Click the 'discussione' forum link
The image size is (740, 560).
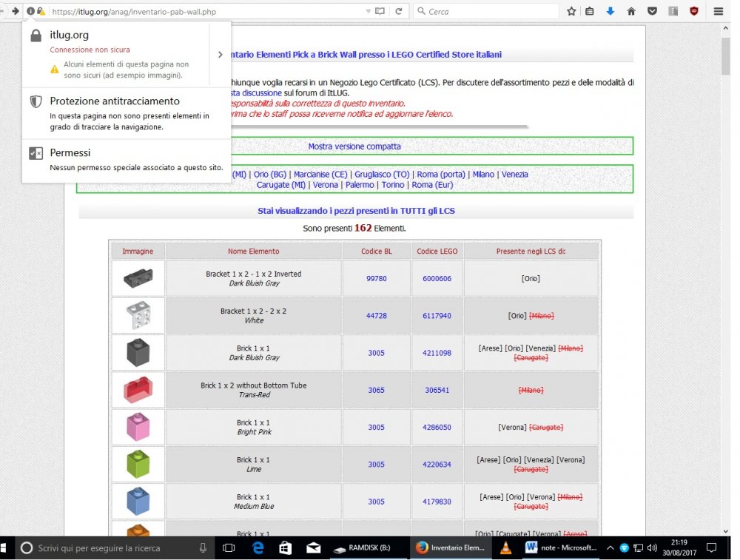click(x=261, y=93)
